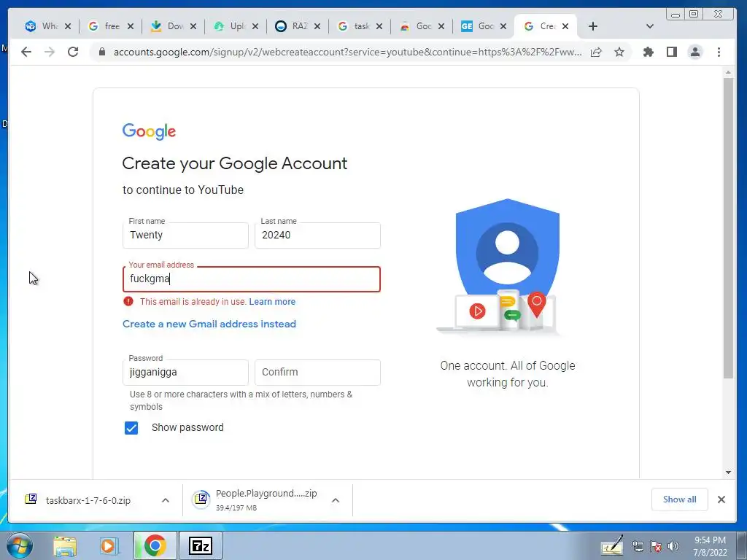Image resolution: width=747 pixels, height=560 pixels.
Task: Click the Google logo
Action: (149, 131)
